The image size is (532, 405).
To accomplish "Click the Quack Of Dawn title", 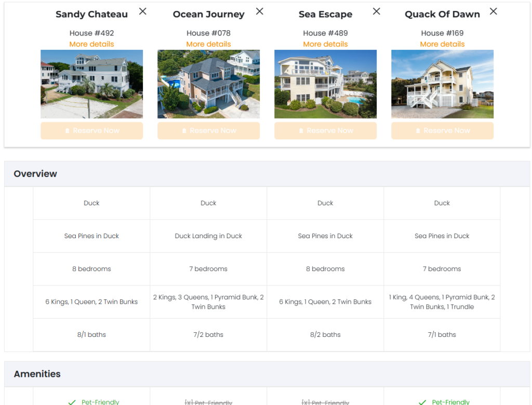I will 442,15.
